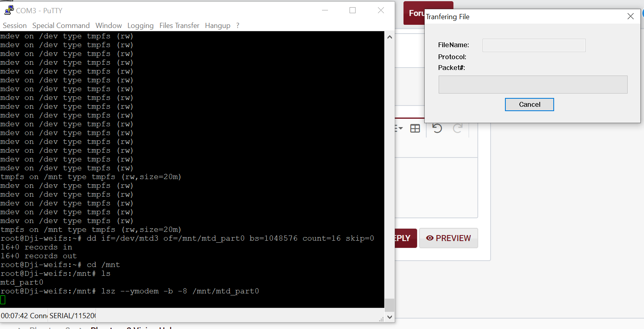Click the 'dd if=/dev/mtd3' command line
Screen dimensions: 644x329
[187, 238]
